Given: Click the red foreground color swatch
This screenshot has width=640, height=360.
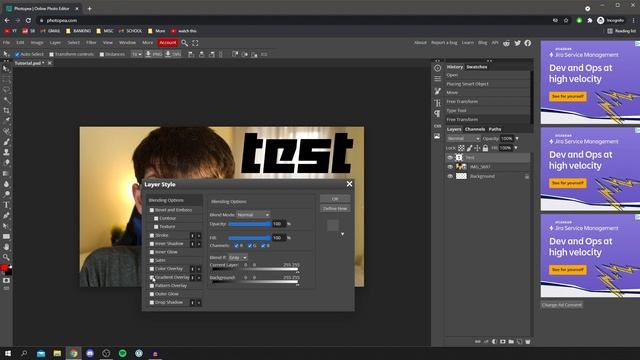Looking at the screenshot, I should coord(4,268).
